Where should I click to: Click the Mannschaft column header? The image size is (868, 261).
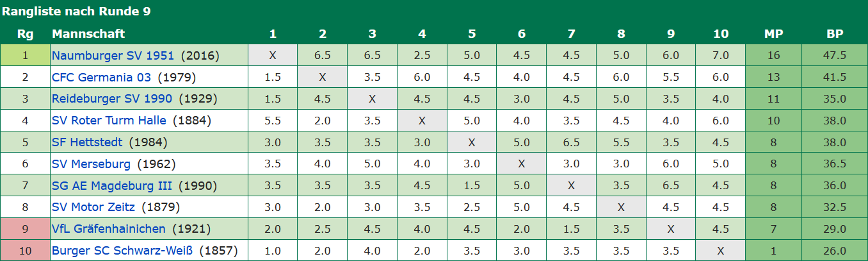pos(88,34)
